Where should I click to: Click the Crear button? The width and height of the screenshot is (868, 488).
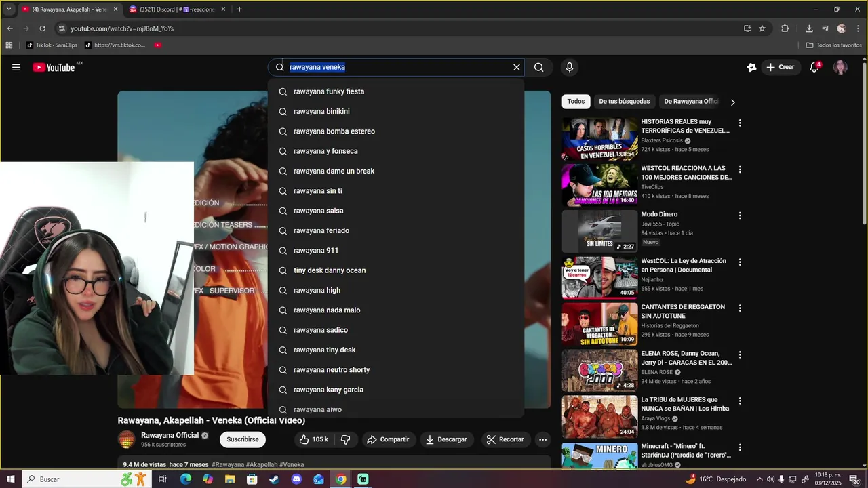click(780, 67)
